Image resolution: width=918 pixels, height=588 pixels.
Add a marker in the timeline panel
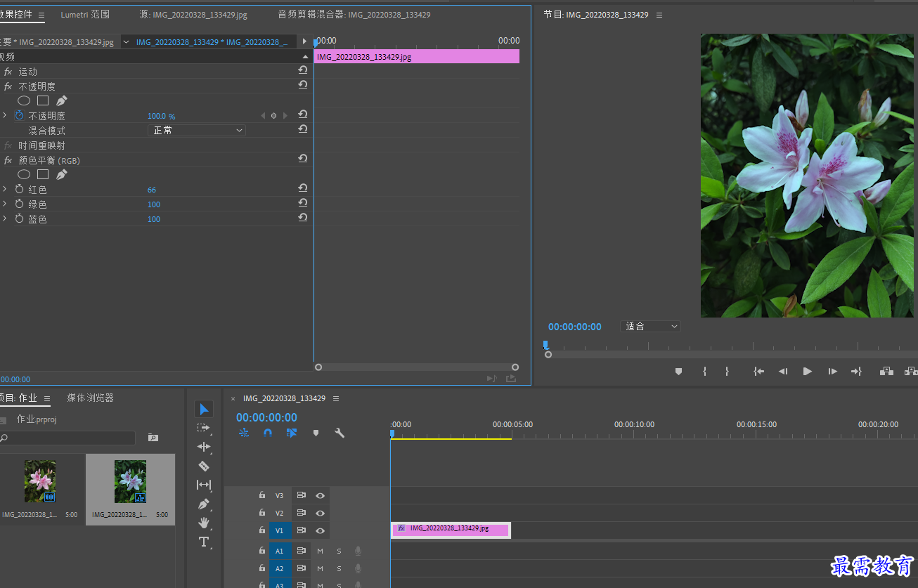pos(316,433)
